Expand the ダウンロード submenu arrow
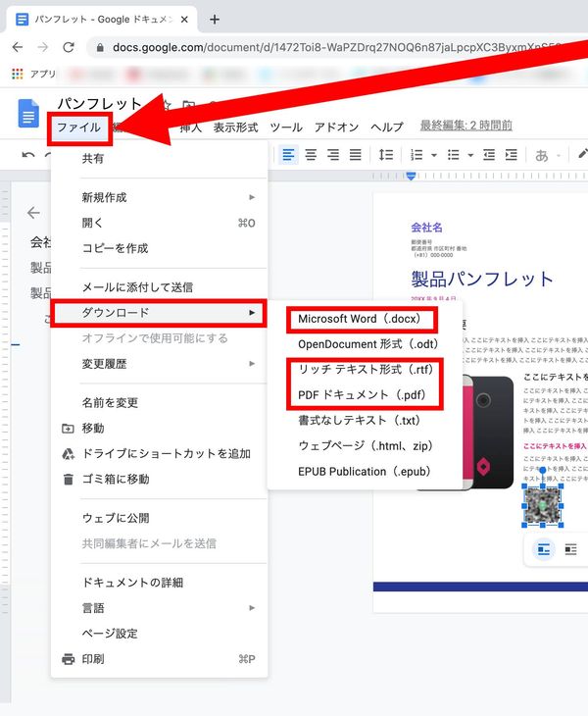 [252, 313]
